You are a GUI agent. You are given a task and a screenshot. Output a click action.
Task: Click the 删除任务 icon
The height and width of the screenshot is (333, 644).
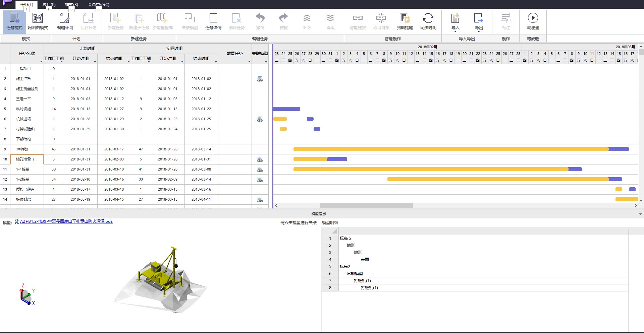(x=236, y=21)
